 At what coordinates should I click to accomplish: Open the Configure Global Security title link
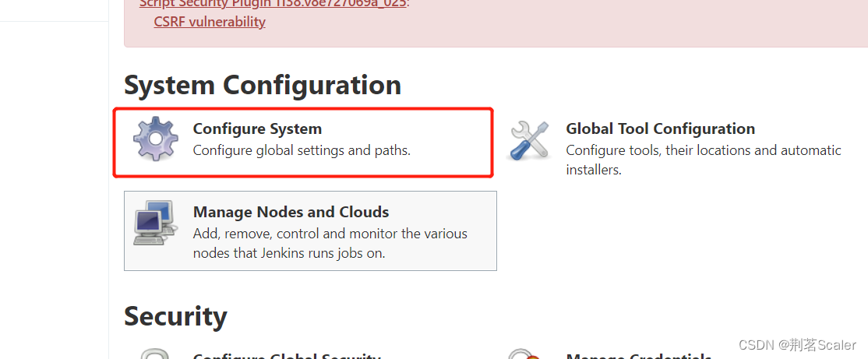[x=287, y=356]
